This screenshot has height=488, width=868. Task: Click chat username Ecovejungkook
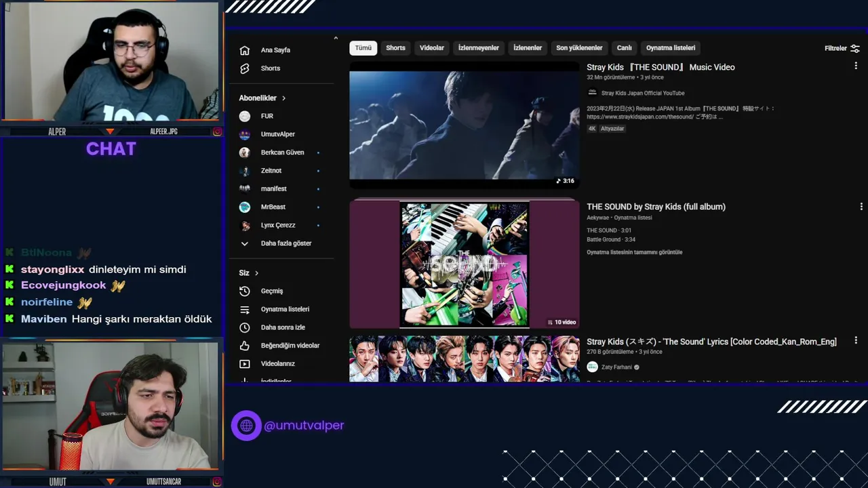click(x=64, y=285)
